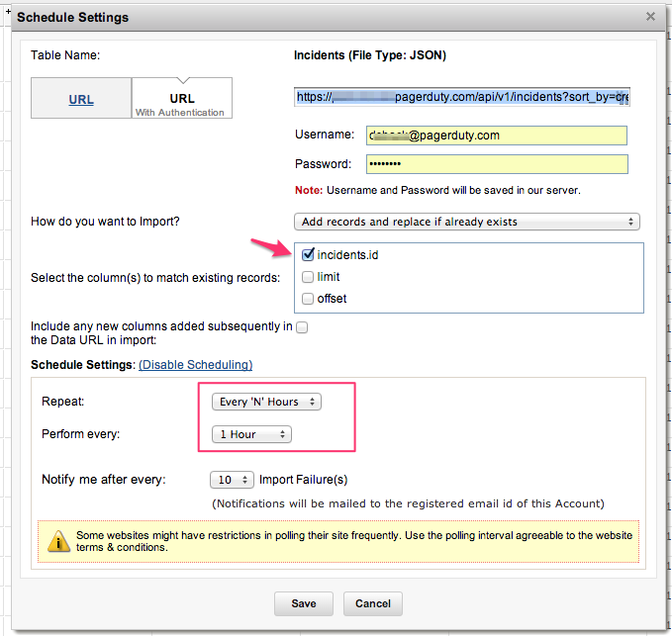This screenshot has width=672, height=636.
Task: Tick the include new columns checkbox
Action: 302,327
